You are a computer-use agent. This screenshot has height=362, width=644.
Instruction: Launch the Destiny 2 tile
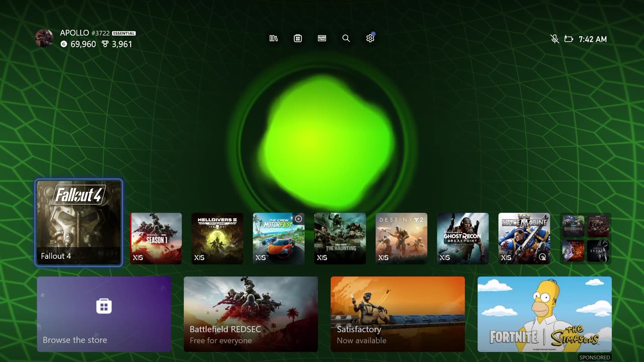point(401,238)
